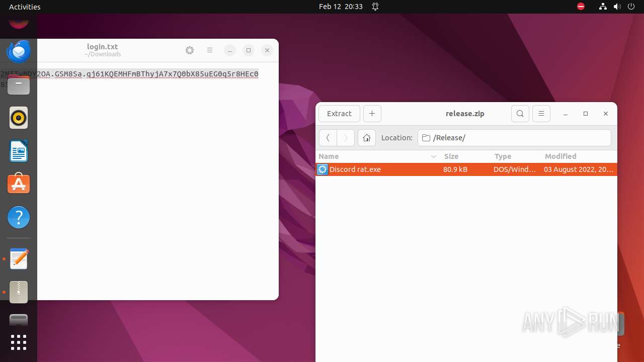Open the notification bell indicator
Viewport: 644px width, 362px height.
coord(375,7)
